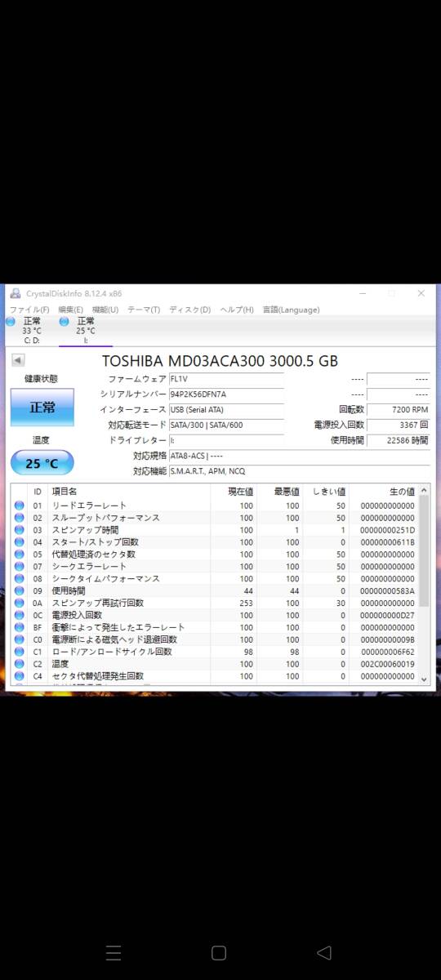This screenshot has height=980, width=441.
Task: Open the ファイル(F) menu
Action: click(x=29, y=310)
